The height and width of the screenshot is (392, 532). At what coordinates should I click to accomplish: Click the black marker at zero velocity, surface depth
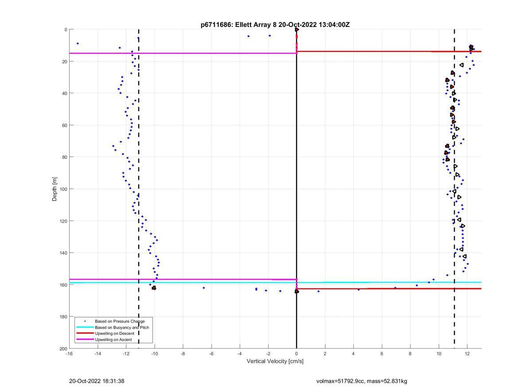pos(297,30)
